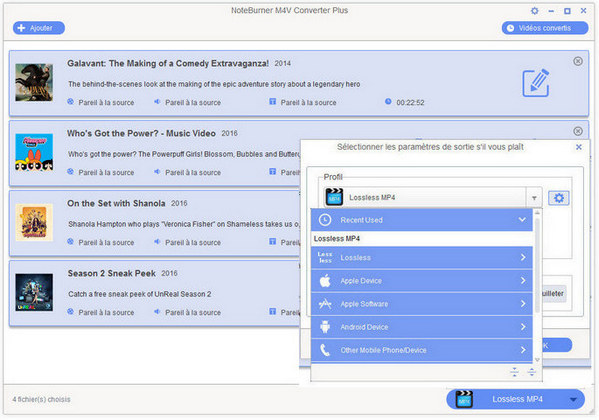Click the clapperboard icon in the Profil field
Image resolution: width=599 pixels, height=420 pixels.
[334, 197]
